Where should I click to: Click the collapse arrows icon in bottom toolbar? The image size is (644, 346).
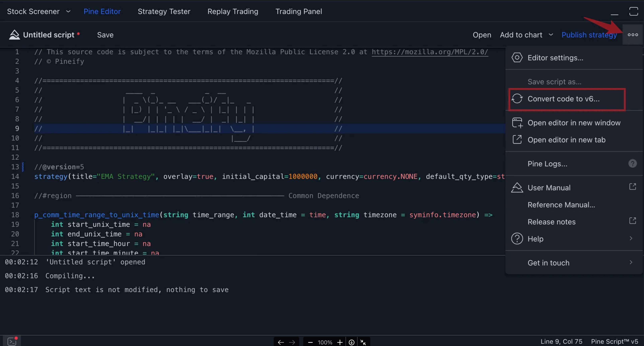(363, 342)
